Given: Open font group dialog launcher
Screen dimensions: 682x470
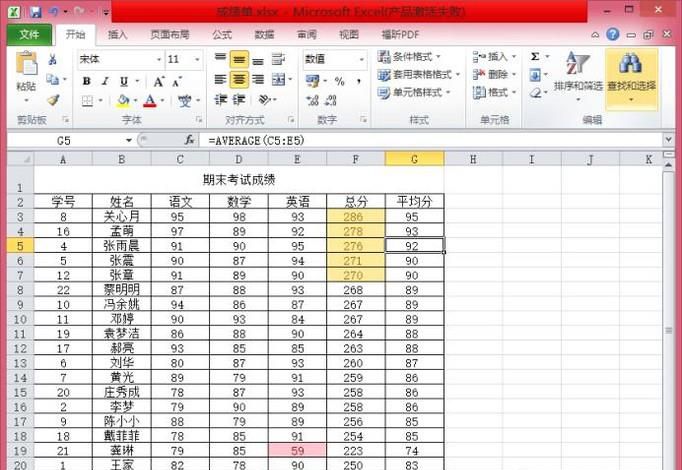Looking at the screenshot, I should point(199,119).
